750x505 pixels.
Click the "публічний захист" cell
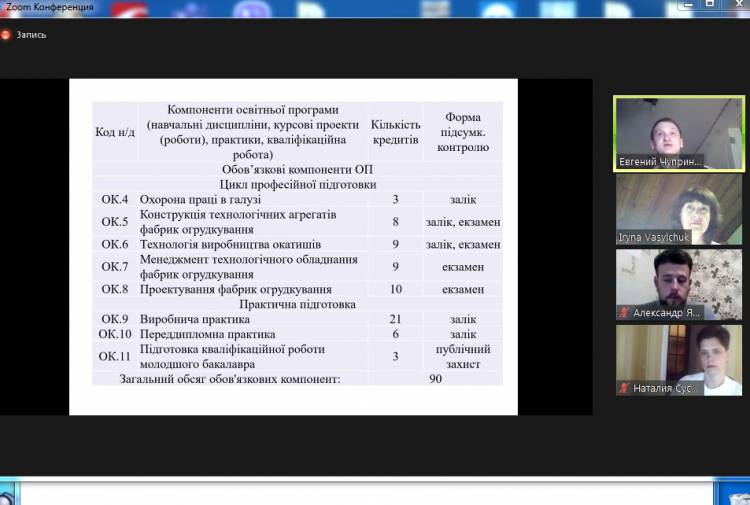pyautogui.click(x=462, y=356)
